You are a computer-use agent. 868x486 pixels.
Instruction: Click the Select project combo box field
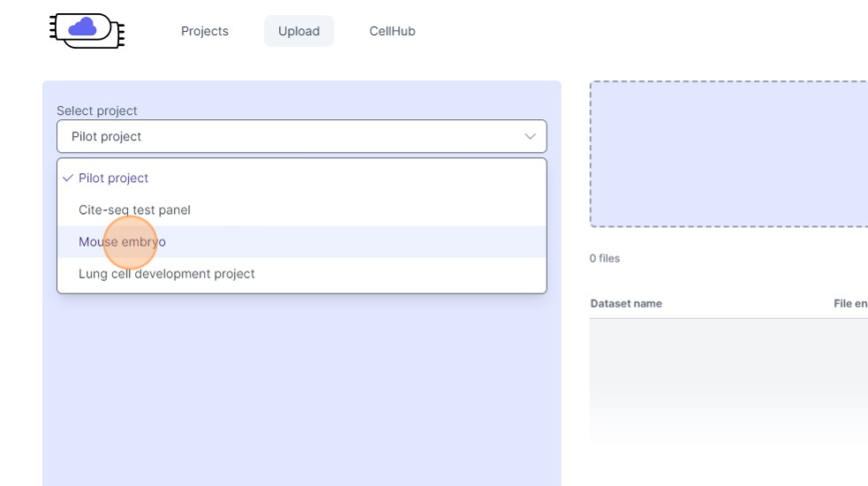(x=291, y=136)
